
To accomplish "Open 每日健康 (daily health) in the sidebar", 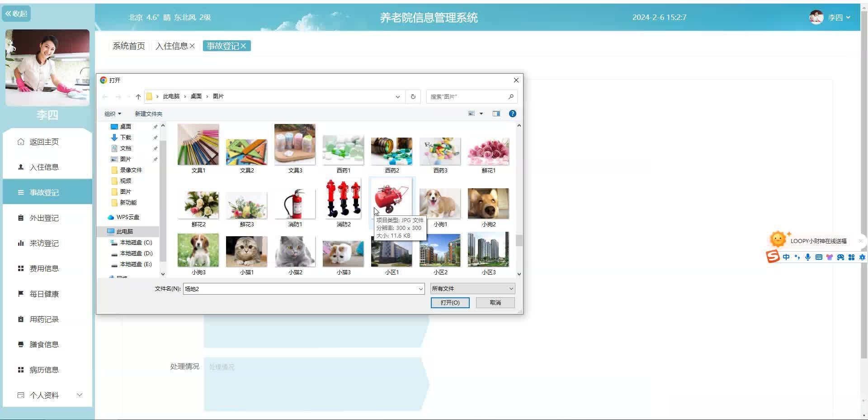I will click(43, 294).
